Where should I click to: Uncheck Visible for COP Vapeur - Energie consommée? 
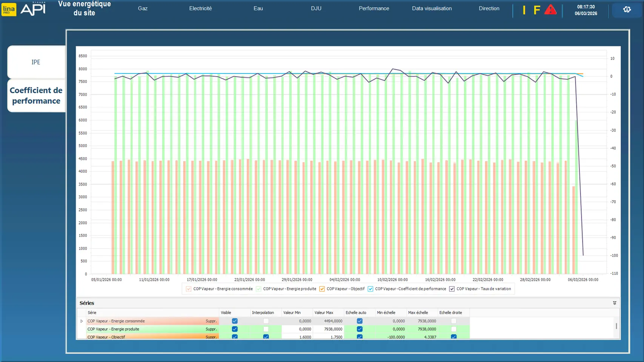point(235,321)
